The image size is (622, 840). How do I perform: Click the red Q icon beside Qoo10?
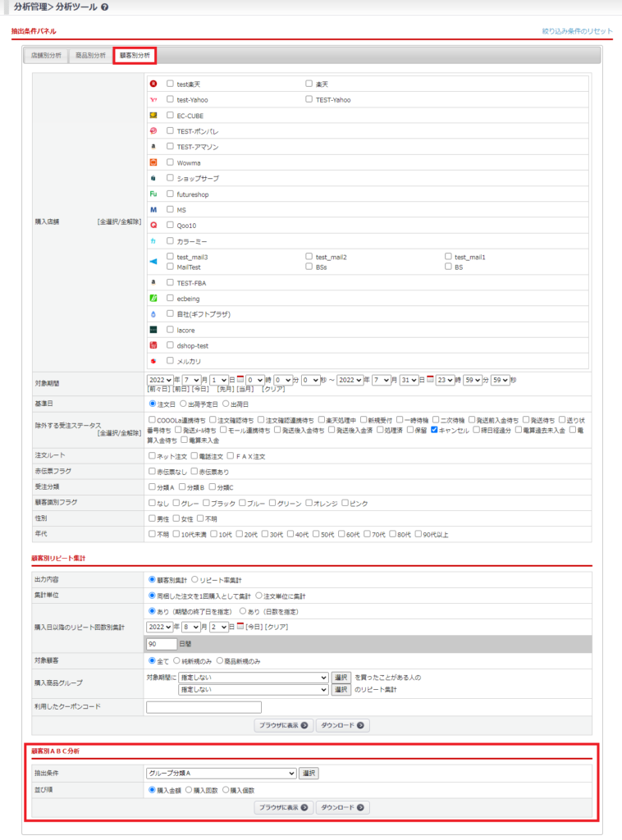(x=153, y=225)
